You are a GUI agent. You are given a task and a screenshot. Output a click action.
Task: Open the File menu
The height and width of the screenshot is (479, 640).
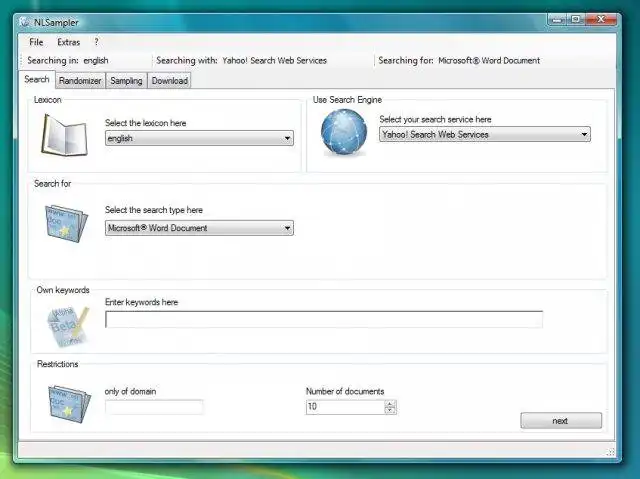(x=36, y=42)
